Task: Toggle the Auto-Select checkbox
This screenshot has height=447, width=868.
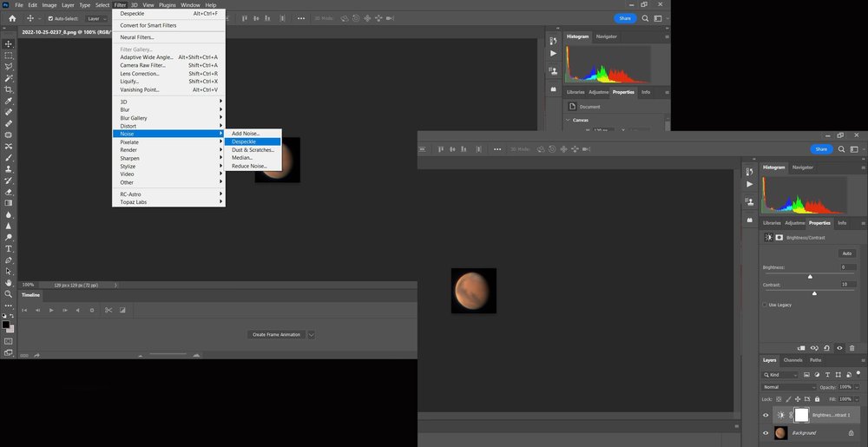Action: click(x=50, y=19)
